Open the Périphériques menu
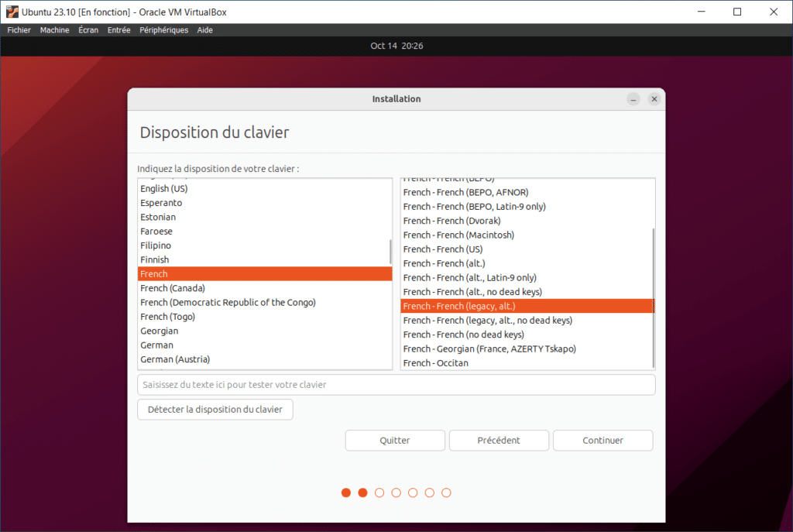Image resolution: width=793 pixels, height=532 pixels. pos(164,30)
